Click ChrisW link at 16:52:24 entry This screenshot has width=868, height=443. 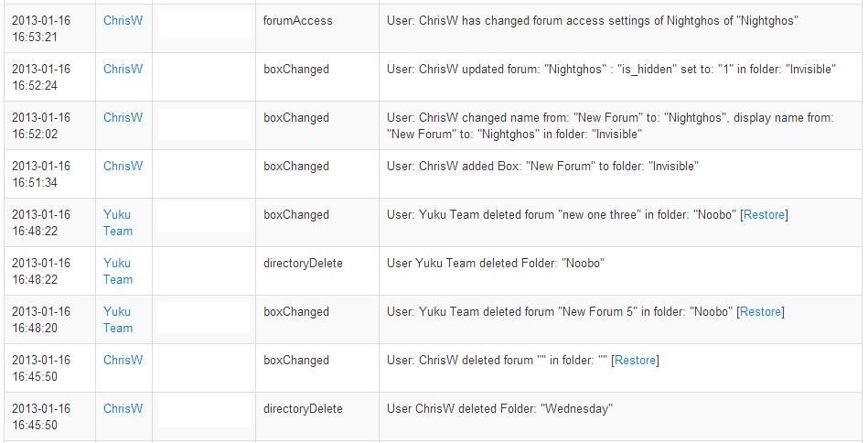point(123,70)
